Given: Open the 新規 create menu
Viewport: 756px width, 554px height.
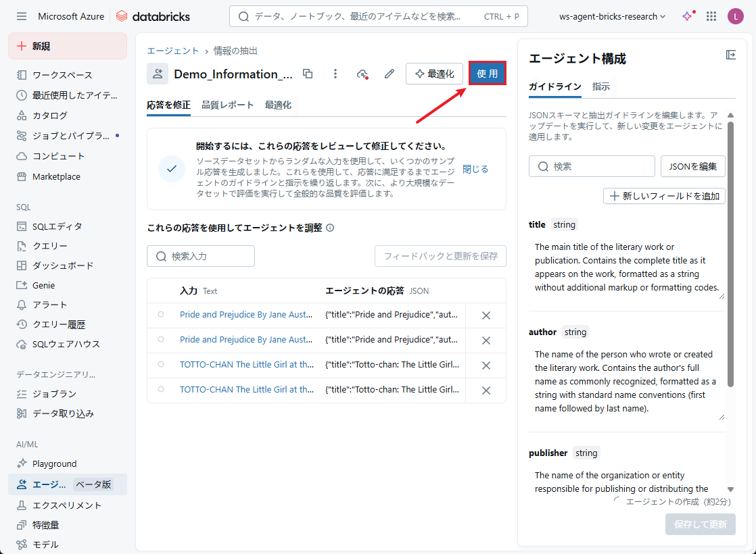Looking at the screenshot, I should (68, 46).
